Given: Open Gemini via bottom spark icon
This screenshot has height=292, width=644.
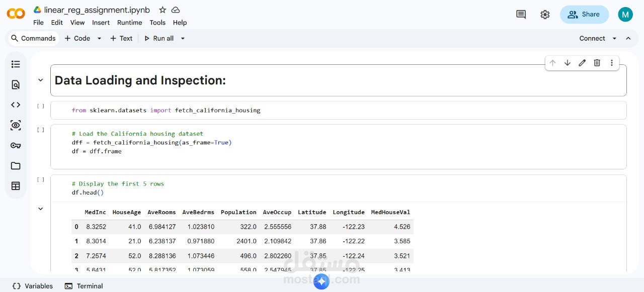Looking at the screenshot, I should [x=321, y=282].
